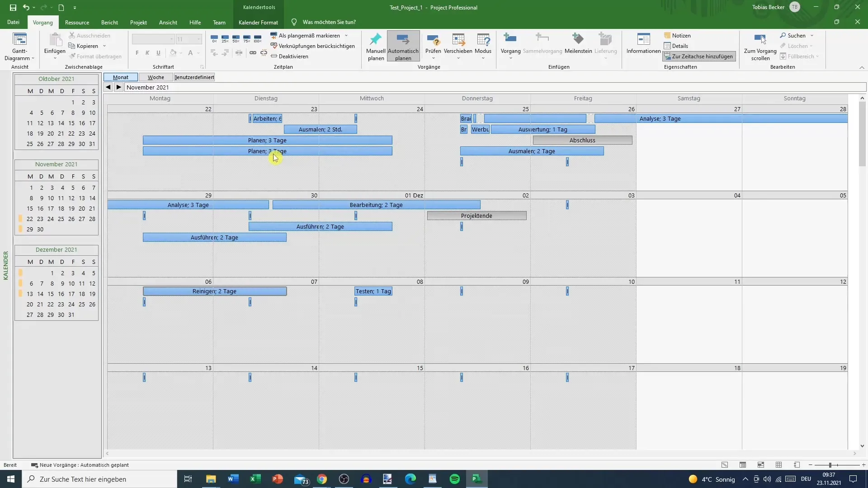Go to previous month arrow
Image resolution: width=868 pixels, height=488 pixels.
click(x=108, y=87)
